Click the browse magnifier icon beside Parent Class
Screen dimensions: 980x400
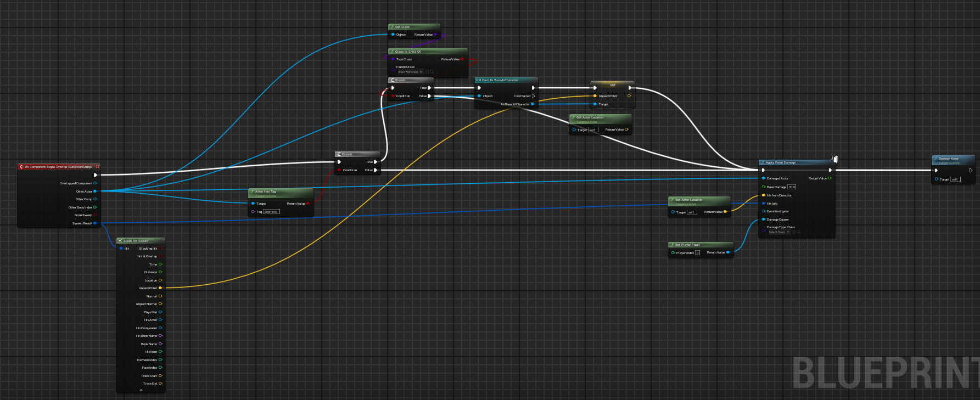[x=432, y=72]
